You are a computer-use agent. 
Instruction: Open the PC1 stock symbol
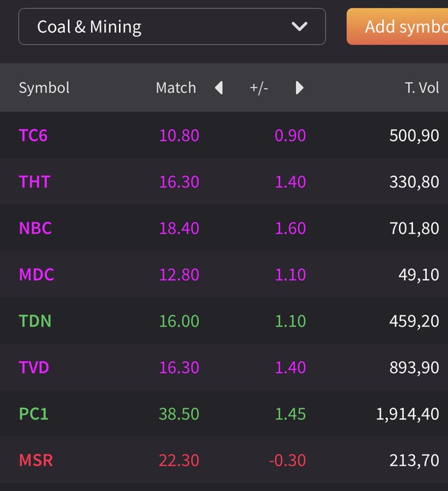pos(34,414)
